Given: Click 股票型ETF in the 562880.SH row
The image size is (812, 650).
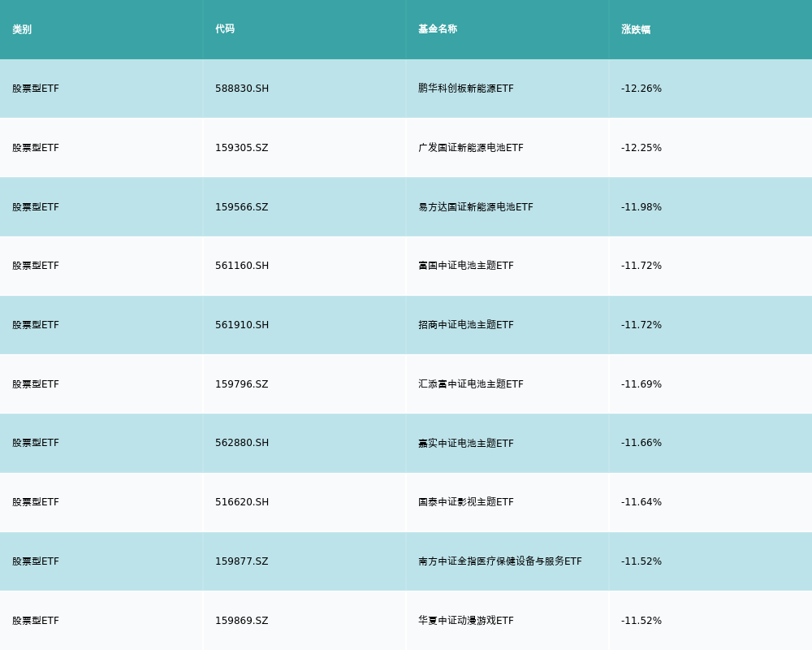Looking at the screenshot, I should point(36,443).
